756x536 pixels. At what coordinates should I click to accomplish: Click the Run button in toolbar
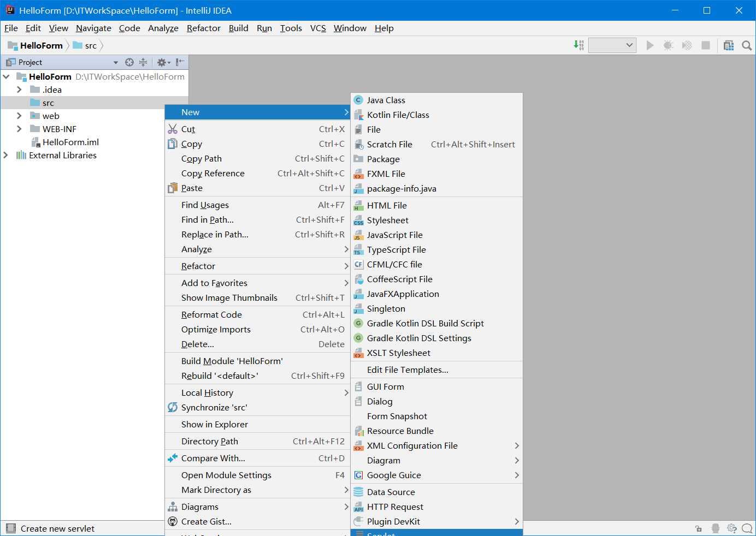(x=649, y=45)
